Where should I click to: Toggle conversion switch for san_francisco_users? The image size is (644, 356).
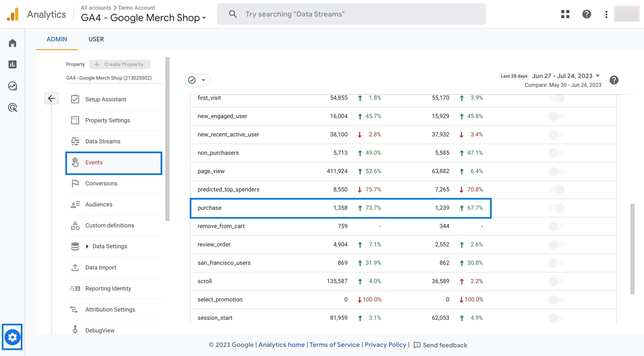(556, 263)
